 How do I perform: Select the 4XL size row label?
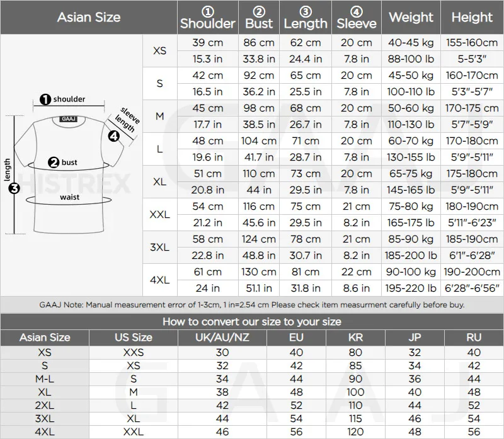click(160, 280)
